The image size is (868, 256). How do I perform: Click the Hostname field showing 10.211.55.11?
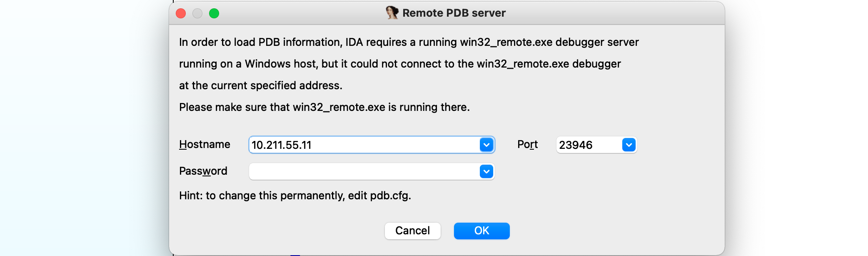362,145
